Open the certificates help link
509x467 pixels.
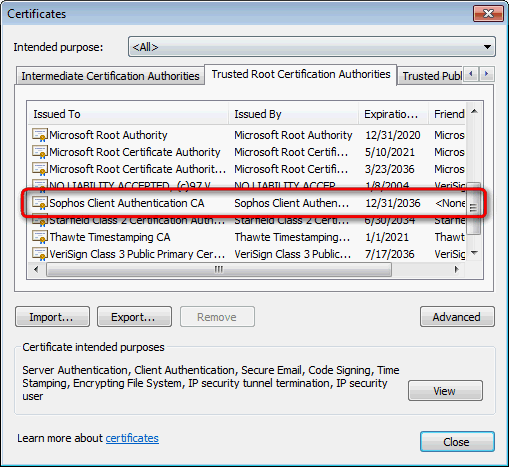point(132,438)
